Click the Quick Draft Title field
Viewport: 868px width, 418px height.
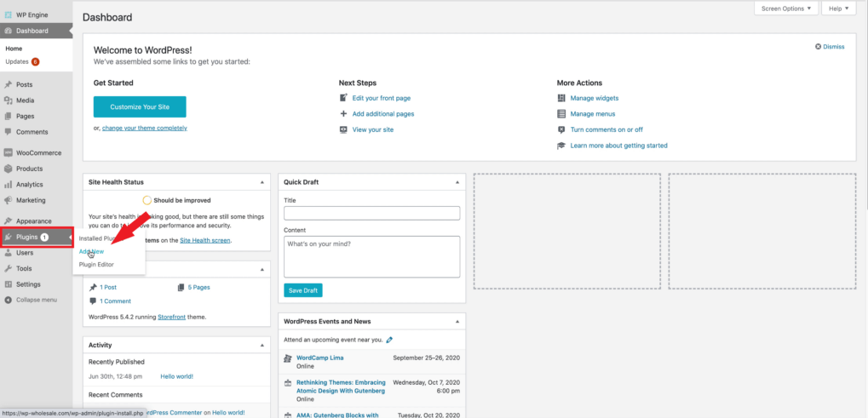372,214
